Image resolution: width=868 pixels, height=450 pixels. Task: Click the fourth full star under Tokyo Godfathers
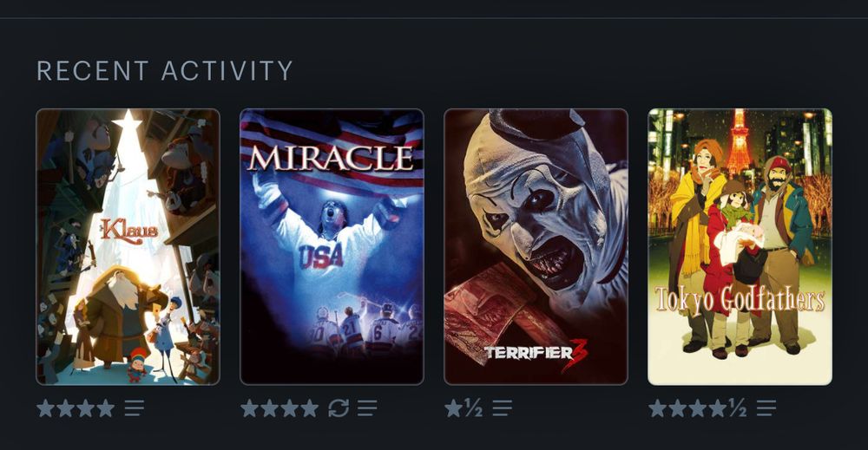[718, 408]
